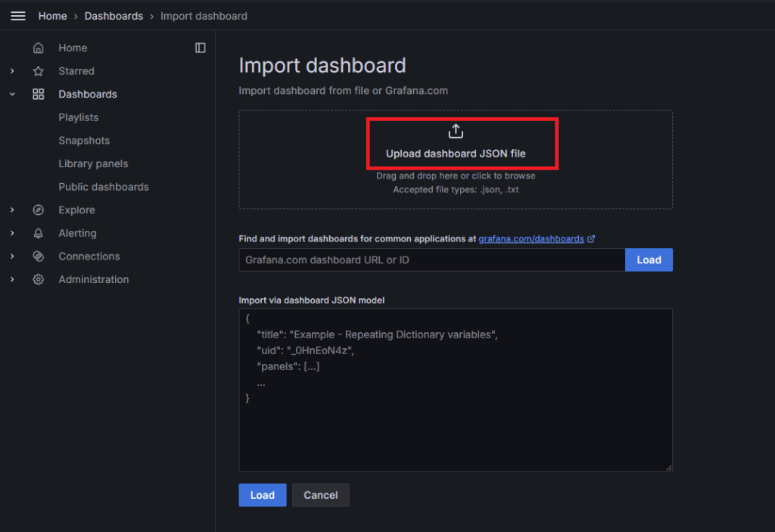Click Load next to the URL field

(x=649, y=260)
